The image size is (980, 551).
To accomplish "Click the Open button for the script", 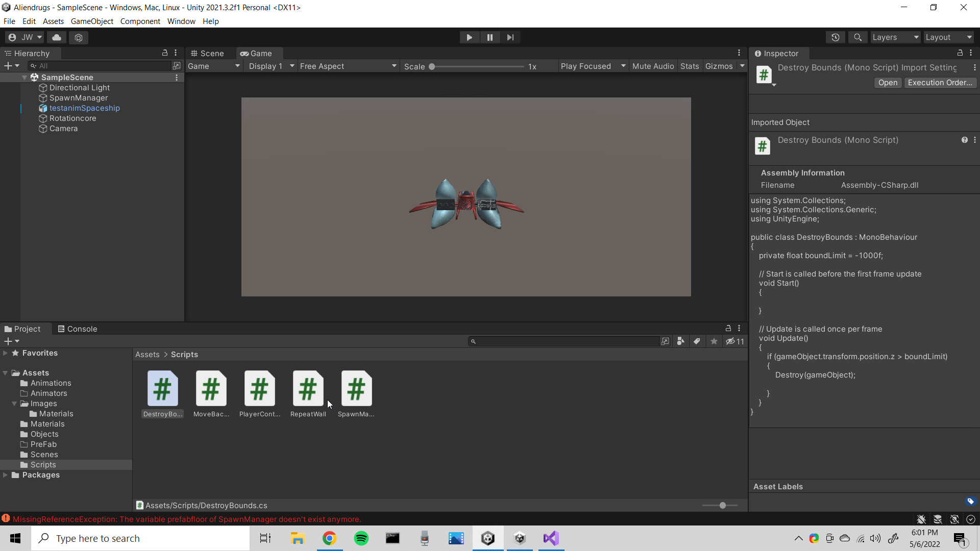I will [x=888, y=83].
